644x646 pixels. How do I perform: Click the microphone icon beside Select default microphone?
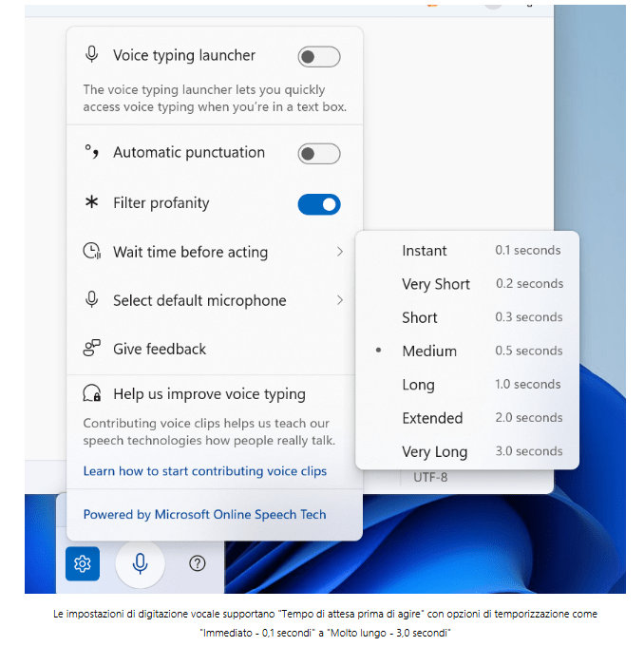(x=92, y=300)
